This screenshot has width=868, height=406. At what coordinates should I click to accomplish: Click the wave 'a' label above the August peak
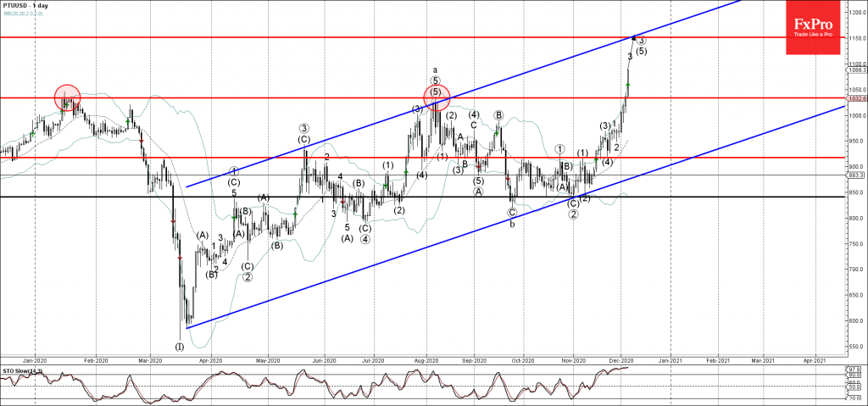[435, 70]
